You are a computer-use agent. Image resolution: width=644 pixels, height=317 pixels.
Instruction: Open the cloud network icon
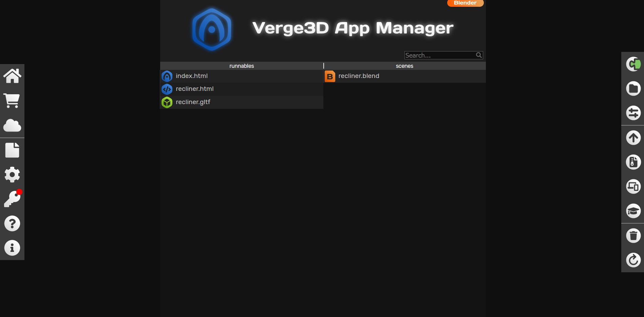[12, 125]
